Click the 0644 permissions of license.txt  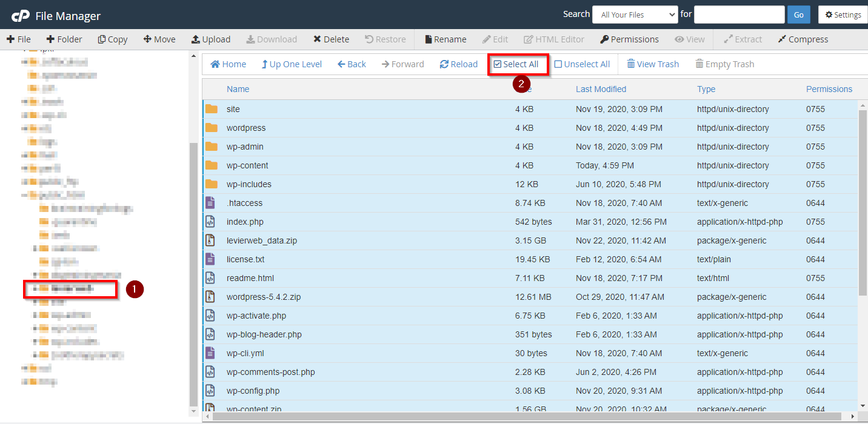pyautogui.click(x=815, y=259)
